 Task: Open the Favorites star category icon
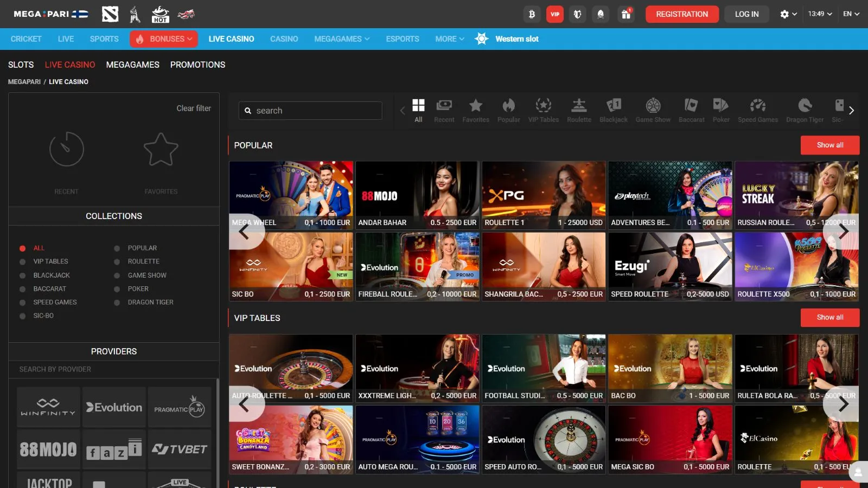point(476,110)
